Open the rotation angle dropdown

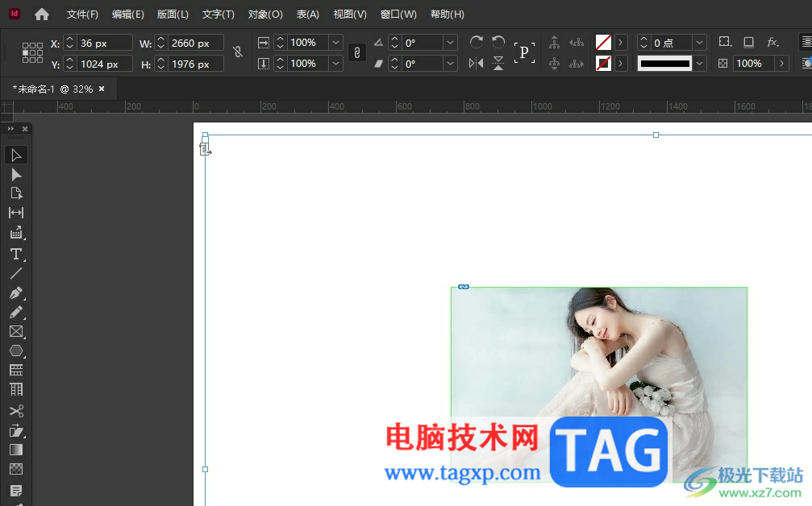pos(450,43)
